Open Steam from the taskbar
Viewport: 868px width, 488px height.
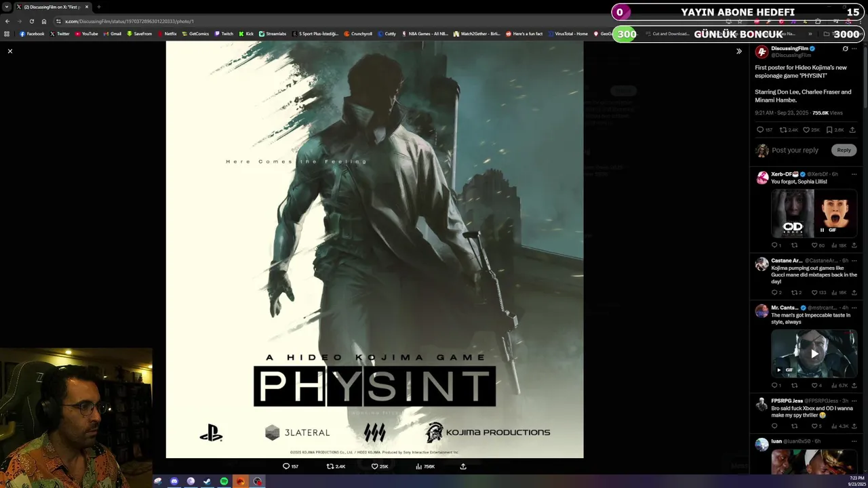207,481
